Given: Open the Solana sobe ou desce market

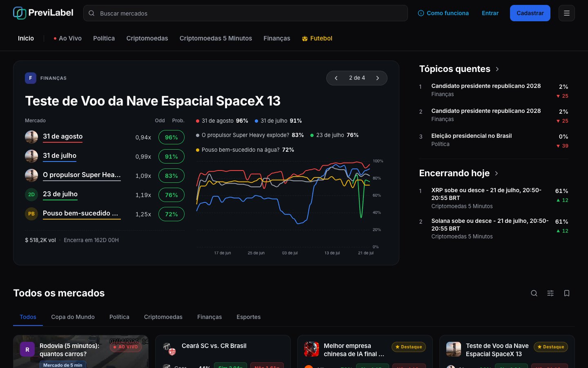Looking at the screenshot, I should coord(490,224).
